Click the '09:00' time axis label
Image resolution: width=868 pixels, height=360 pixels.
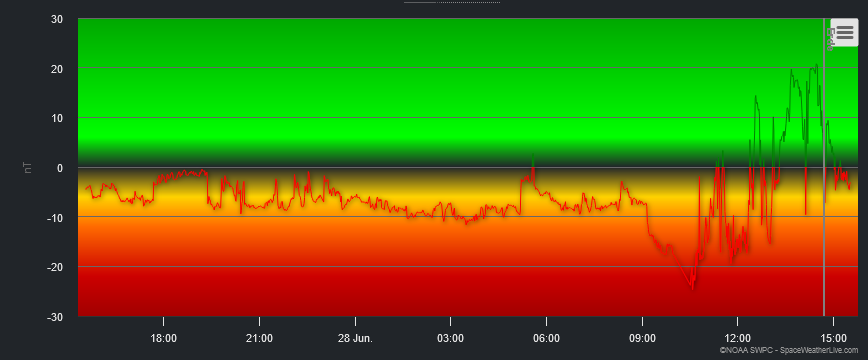pos(642,338)
